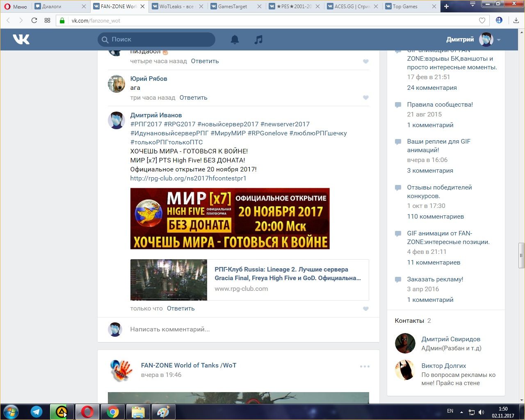Open browser downloads arrow icon
This screenshot has width=525, height=420.
pos(516,21)
